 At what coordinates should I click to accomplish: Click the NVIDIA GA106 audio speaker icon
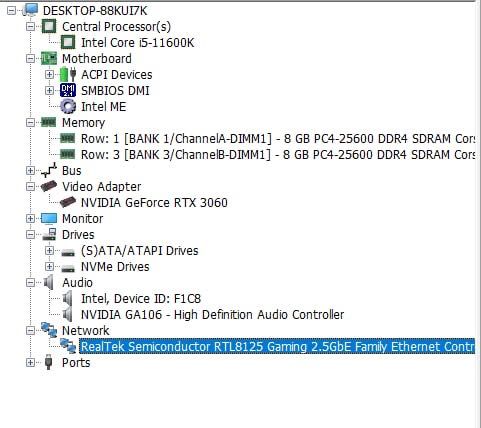point(68,314)
